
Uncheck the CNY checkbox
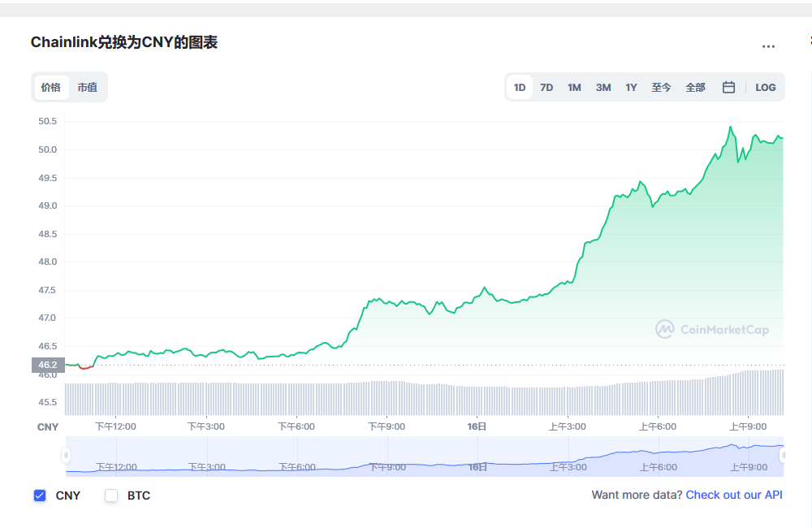coord(40,496)
